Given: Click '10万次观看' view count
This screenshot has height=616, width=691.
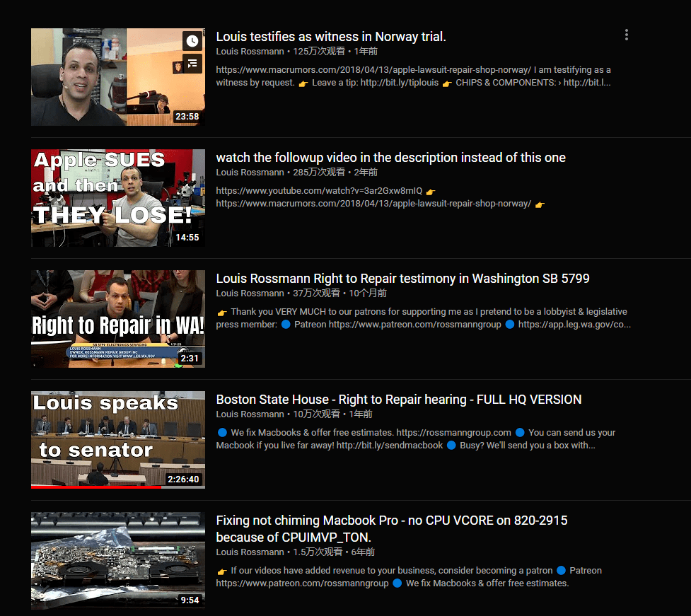Looking at the screenshot, I should (316, 414).
